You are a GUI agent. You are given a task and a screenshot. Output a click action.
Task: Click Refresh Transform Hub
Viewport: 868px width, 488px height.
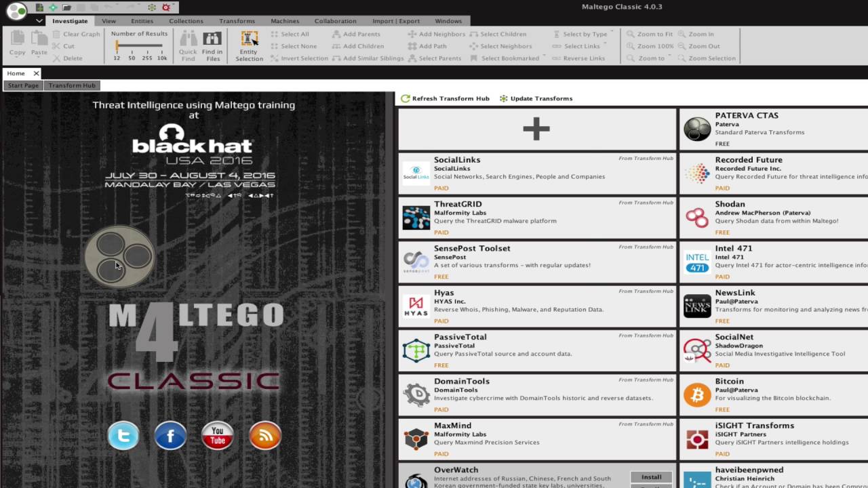pyautogui.click(x=445, y=98)
